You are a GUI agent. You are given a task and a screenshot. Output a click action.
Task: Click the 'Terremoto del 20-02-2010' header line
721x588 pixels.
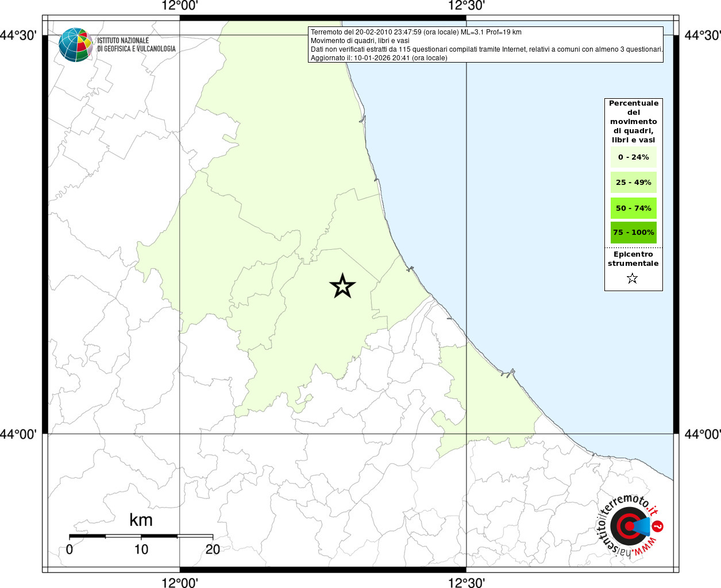click(x=416, y=32)
